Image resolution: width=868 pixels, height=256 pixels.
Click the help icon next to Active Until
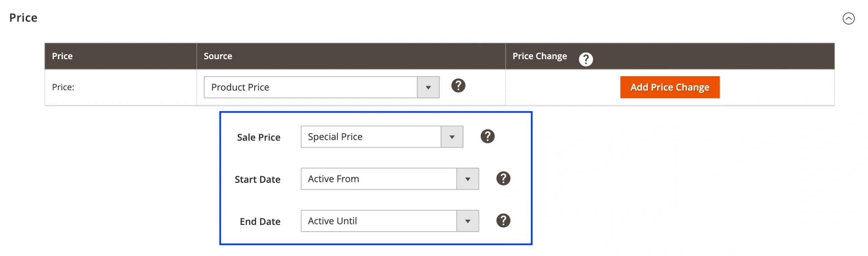[503, 220]
